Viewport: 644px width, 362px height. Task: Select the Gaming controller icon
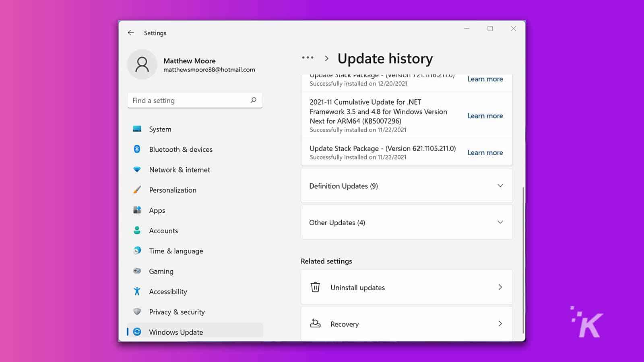pyautogui.click(x=137, y=271)
